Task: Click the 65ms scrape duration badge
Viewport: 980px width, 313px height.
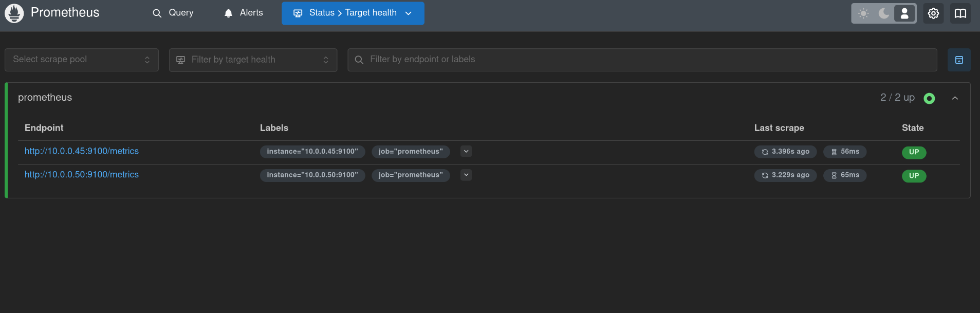Action: click(845, 175)
